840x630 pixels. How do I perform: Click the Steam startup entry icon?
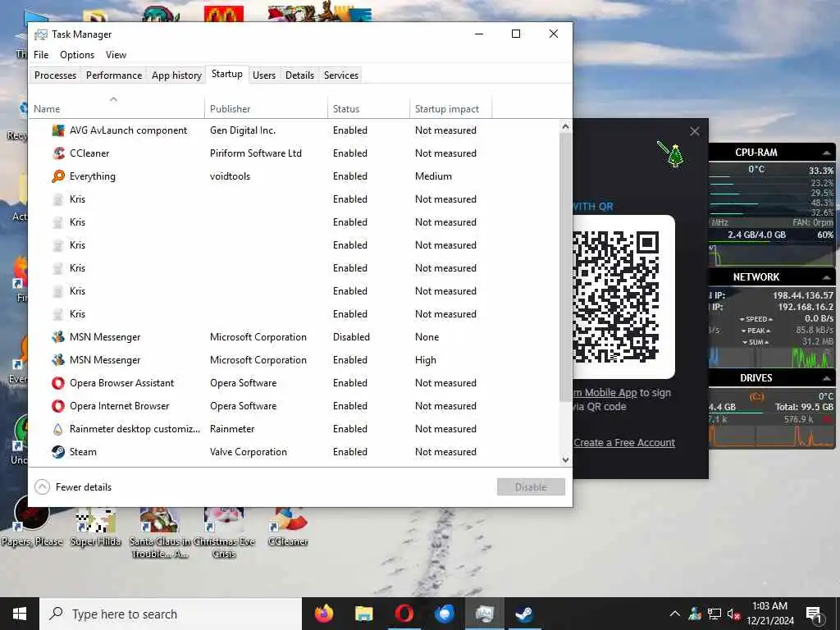[58, 452]
